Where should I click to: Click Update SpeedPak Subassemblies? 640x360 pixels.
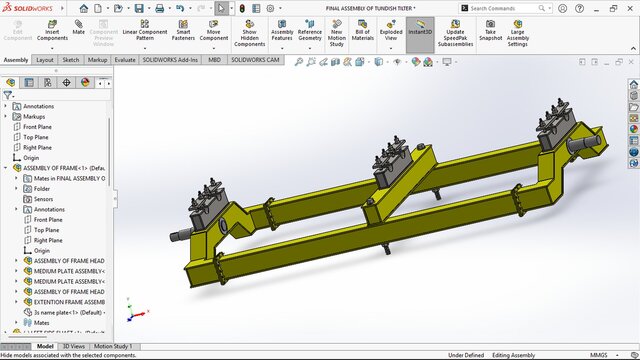click(455, 33)
